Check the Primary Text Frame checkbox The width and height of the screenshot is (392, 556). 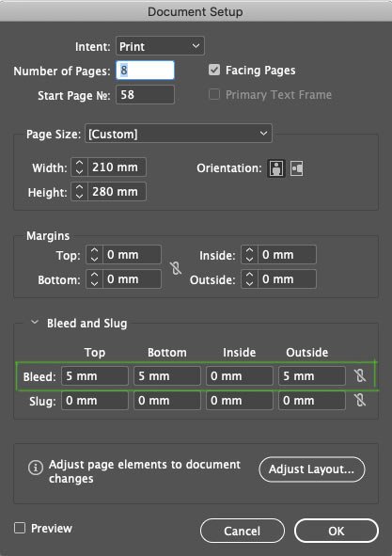pos(214,94)
